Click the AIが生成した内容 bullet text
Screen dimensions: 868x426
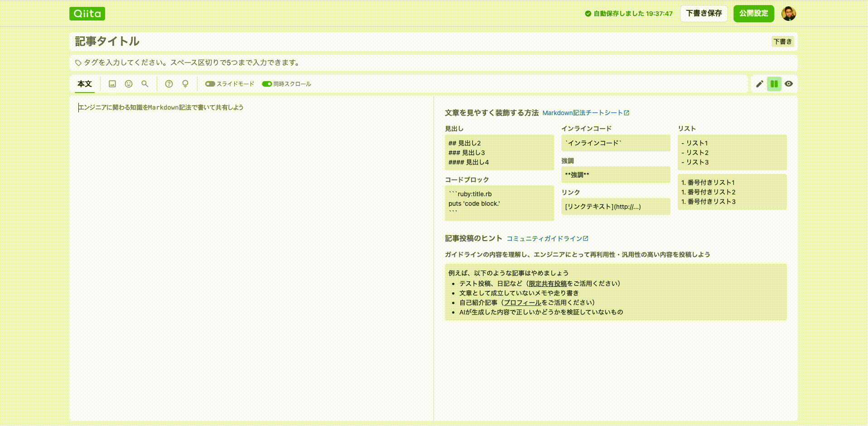coord(541,312)
